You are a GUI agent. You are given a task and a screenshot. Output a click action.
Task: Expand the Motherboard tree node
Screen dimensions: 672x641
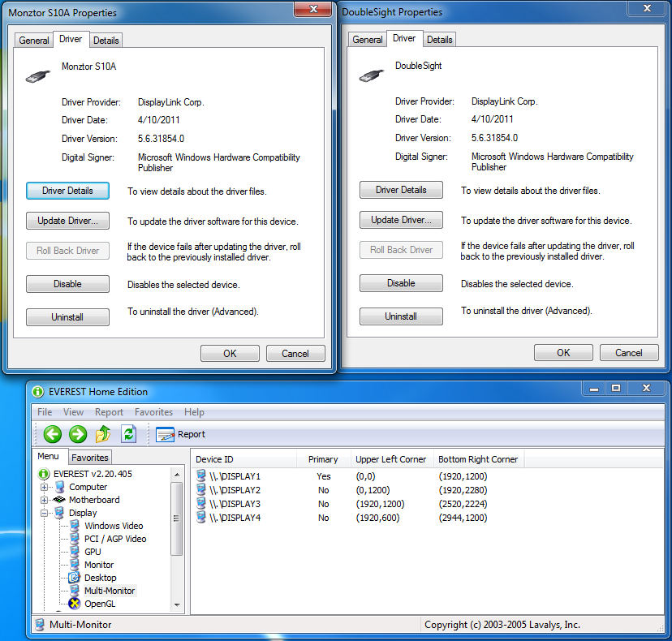pyautogui.click(x=44, y=500)
